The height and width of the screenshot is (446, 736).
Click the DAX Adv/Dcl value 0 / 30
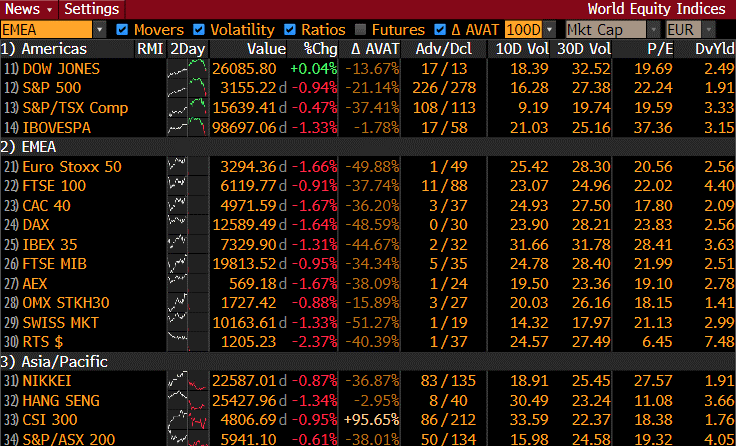tap(448, 225)
